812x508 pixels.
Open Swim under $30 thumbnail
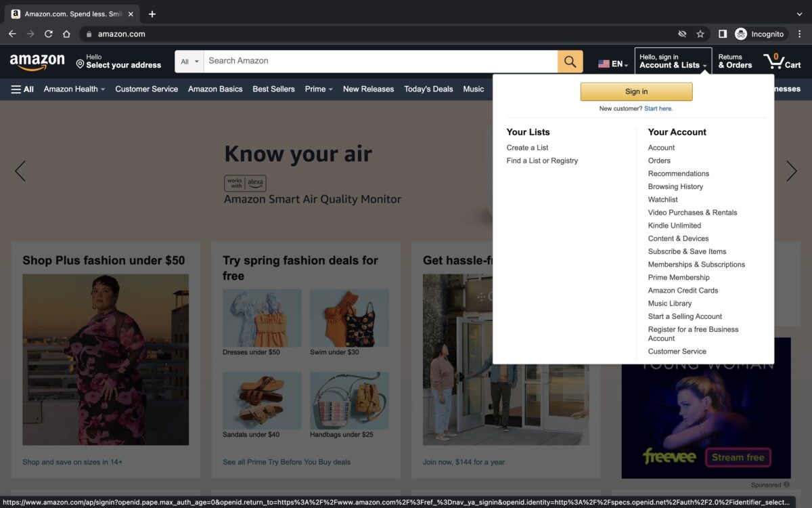pos(349,319)
